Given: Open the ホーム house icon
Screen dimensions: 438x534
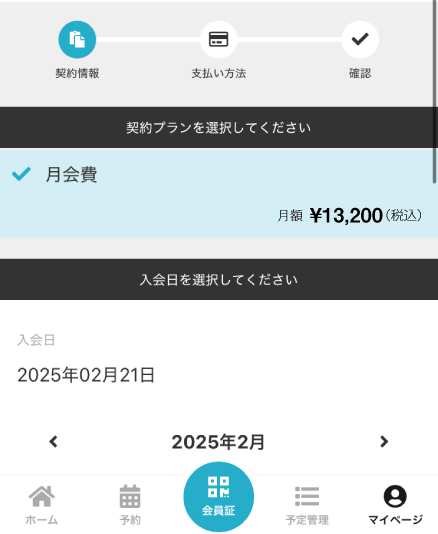Looking at the screenshot, I should [x=42, y=496].
